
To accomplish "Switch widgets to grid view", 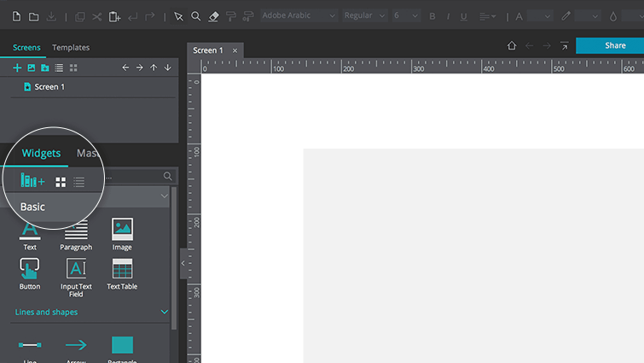I will coord(61,182).
